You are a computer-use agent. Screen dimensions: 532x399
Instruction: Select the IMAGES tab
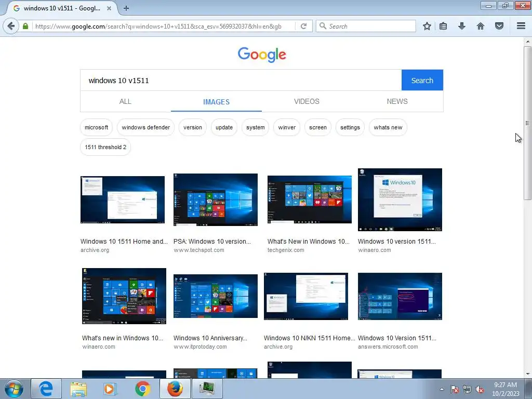(x=216, y=101)
